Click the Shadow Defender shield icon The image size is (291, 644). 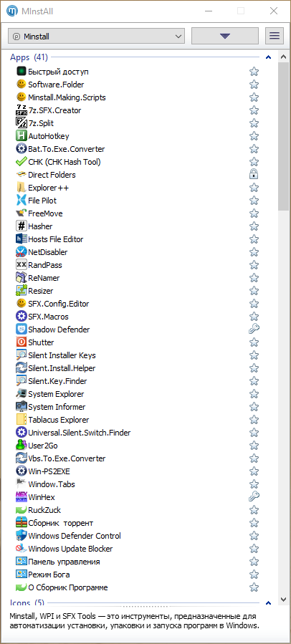tap(21, 330)
